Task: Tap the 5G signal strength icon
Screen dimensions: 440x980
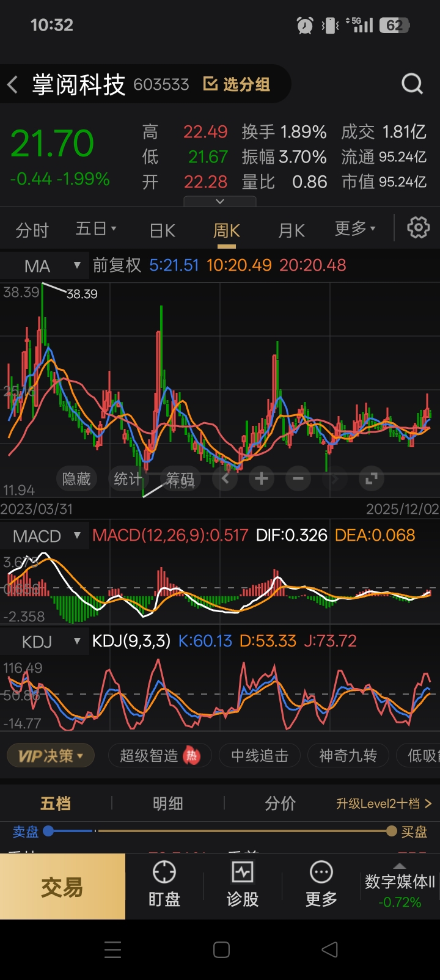Action: click(x=360, y=24)
